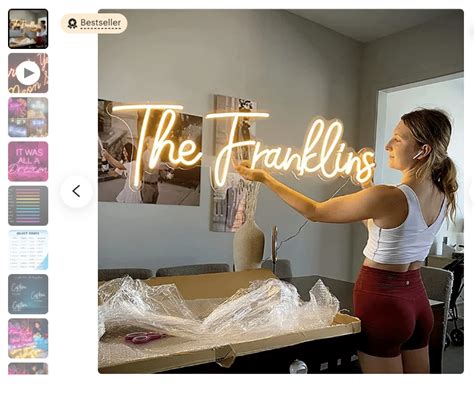Open the dark custom script samples thumbnail

[x=28, y=294]
